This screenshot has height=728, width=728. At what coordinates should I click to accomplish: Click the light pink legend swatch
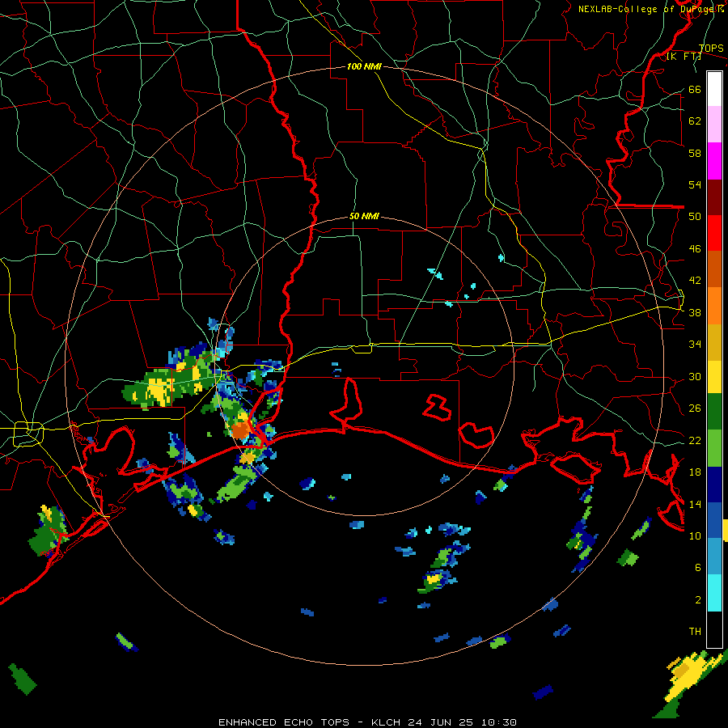coord(714,124)
